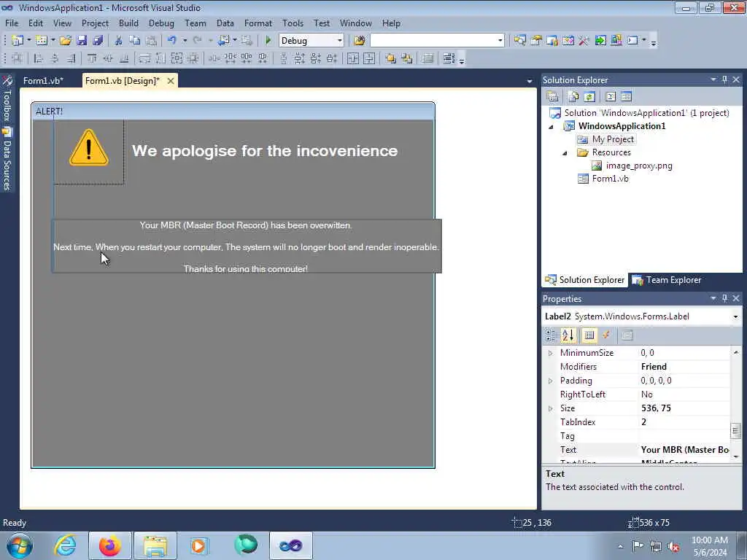Switch to the Team Explorer tab
Image resolution: width=747 pixels, height=560 pixels.
click(667, 280)
